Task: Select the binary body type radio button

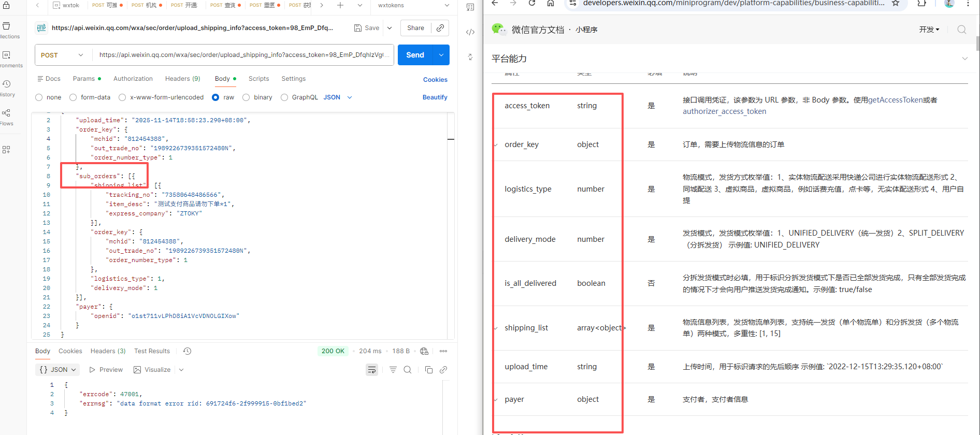Action: [246, 97]
